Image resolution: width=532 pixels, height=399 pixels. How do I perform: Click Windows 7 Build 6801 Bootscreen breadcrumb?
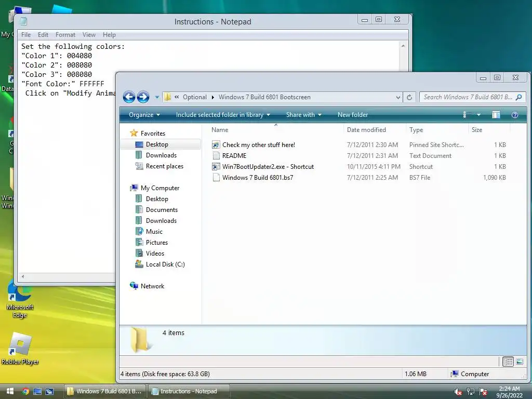point(264,97)
